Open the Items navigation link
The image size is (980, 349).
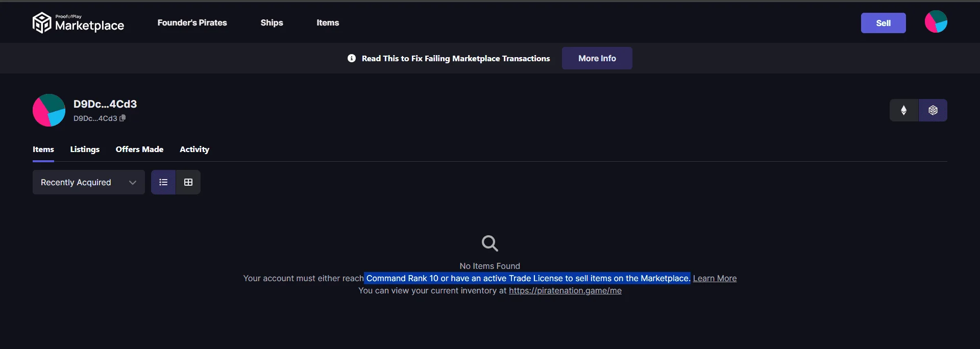point(328,22)
